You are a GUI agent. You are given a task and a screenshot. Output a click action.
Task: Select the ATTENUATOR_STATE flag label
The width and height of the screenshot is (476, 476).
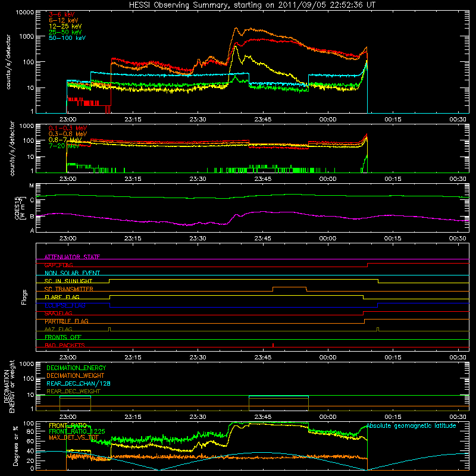(72, 257)
